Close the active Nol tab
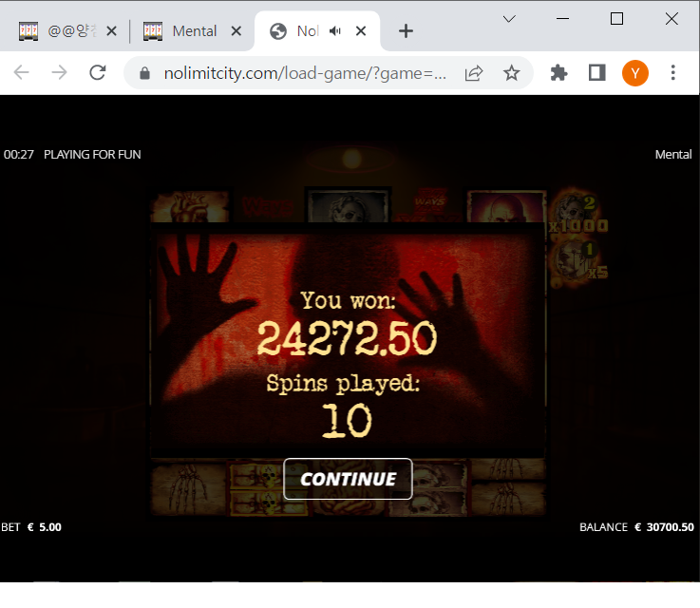Screen dimensions: 700x608 click(x=361, y=31)
